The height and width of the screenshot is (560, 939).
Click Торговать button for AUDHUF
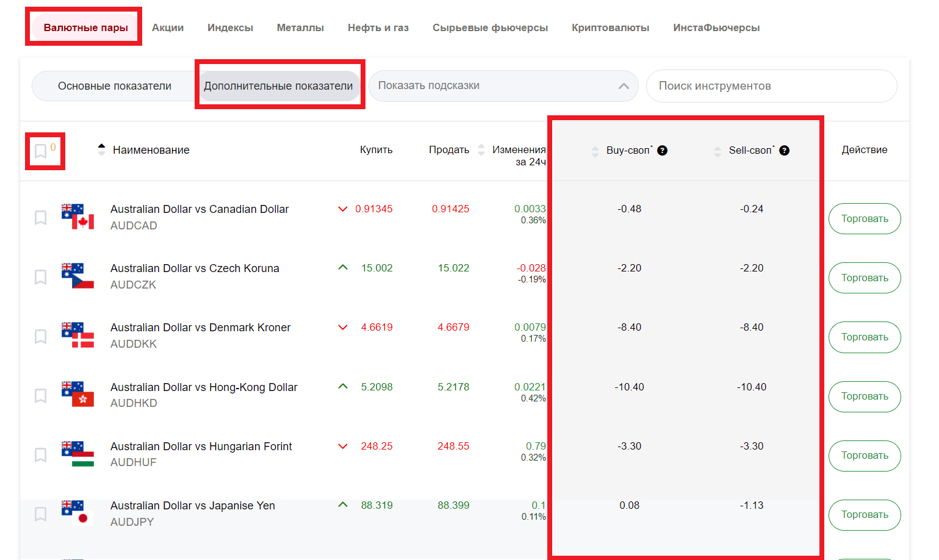coord(865,456)
